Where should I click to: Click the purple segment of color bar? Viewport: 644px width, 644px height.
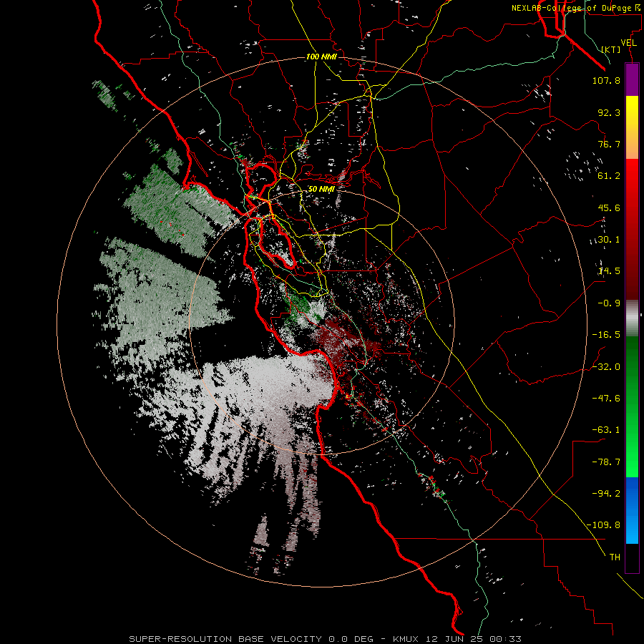click(x=632, y=79)
